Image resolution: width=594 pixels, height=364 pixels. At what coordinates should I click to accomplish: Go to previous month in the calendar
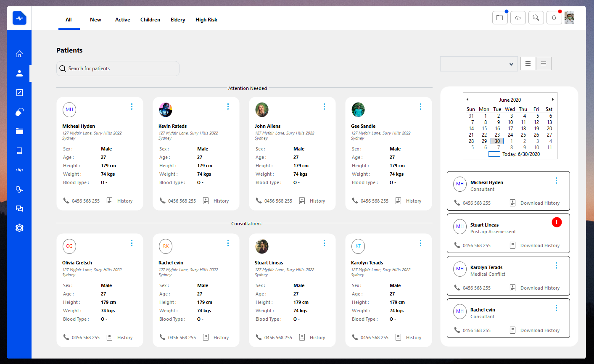tap(467, 99)
